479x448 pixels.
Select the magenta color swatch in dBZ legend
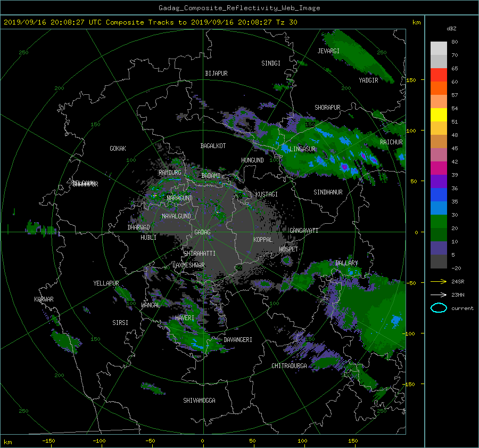[x=439, y=168]
